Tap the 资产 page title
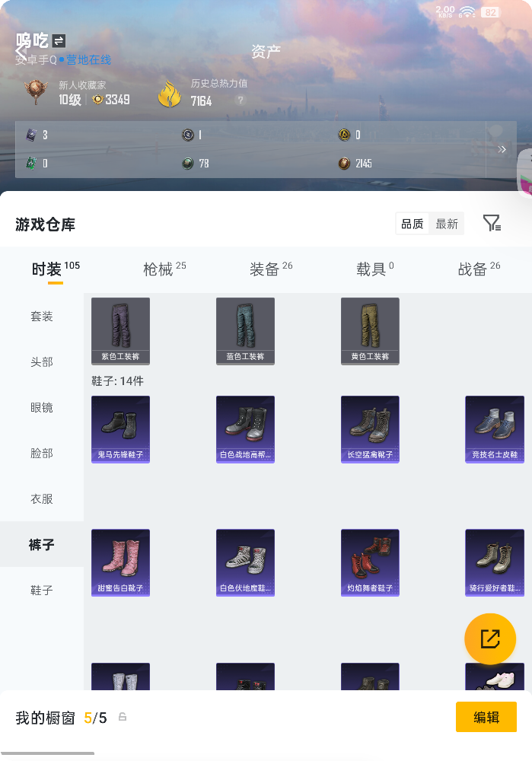 click(266, 52)
